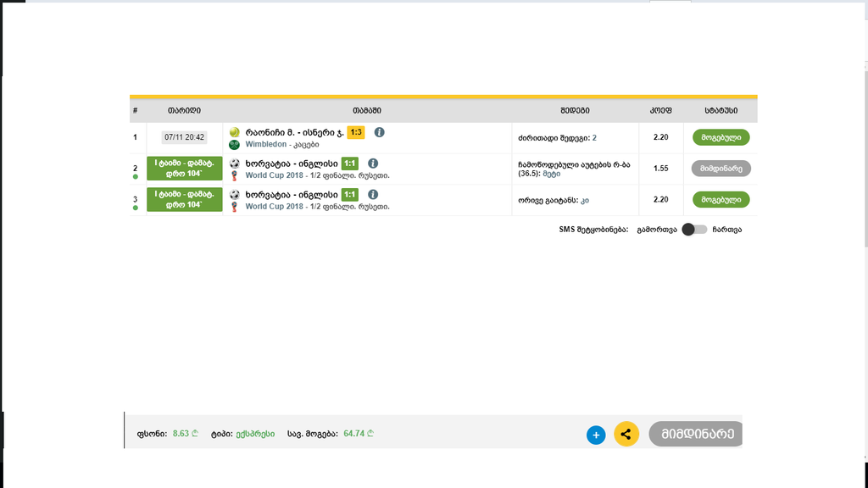Screen dimensions: 868x488
Task: Click the ექსპრესი bet type value
Action: point(255,434)
